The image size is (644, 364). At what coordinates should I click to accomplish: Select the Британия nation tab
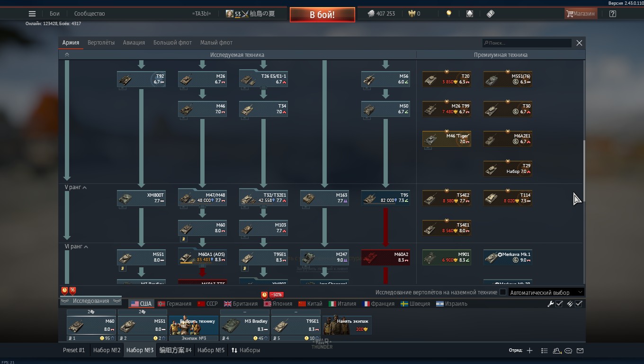tap(241, 304)
